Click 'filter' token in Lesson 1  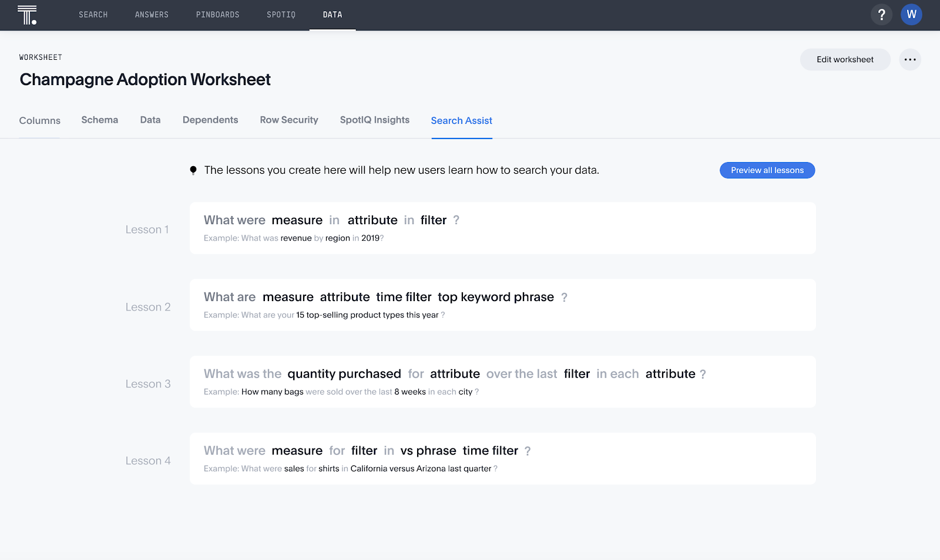coord(434,220)
